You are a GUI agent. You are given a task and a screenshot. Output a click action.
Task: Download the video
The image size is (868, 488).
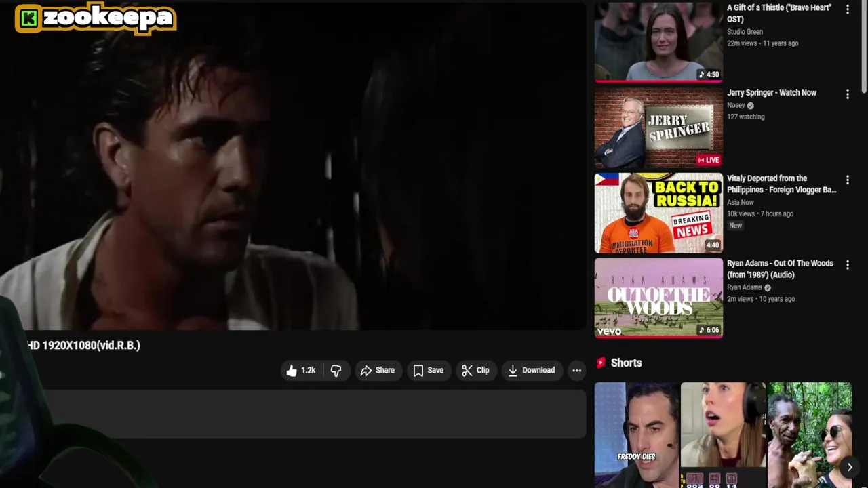click(x=532, y=370)
